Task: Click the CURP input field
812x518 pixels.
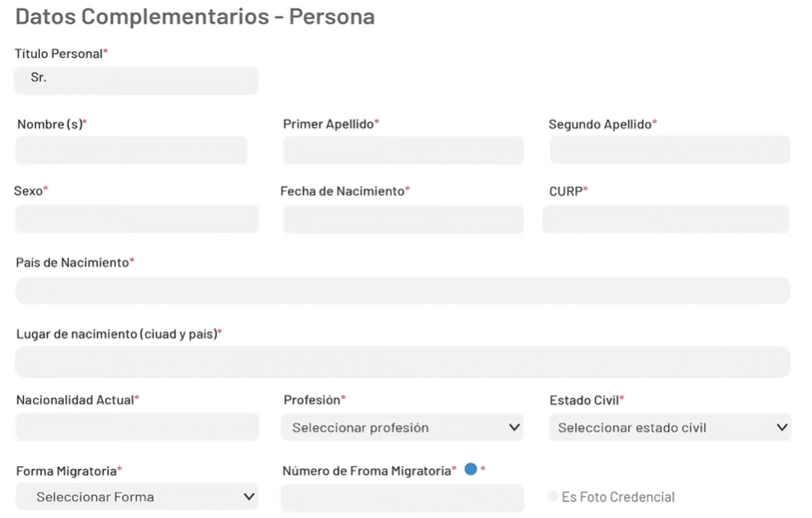Action: click(x=666, y=219)
